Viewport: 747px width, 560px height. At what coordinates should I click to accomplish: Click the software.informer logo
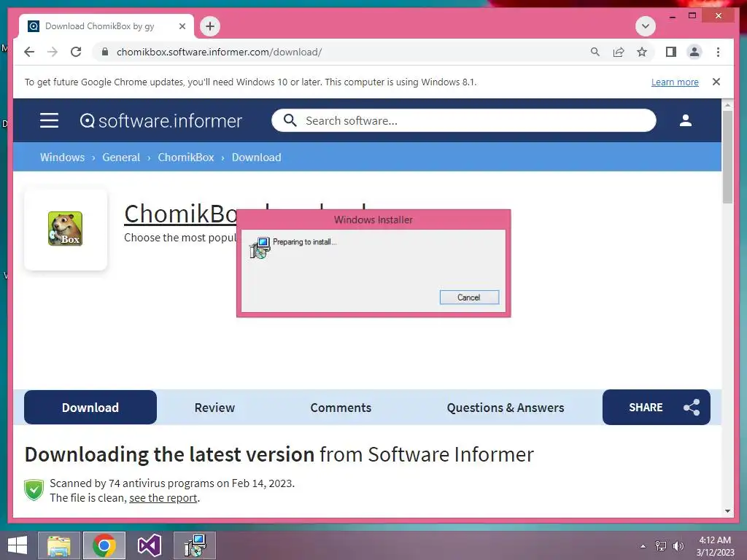[x=161, y=120]
